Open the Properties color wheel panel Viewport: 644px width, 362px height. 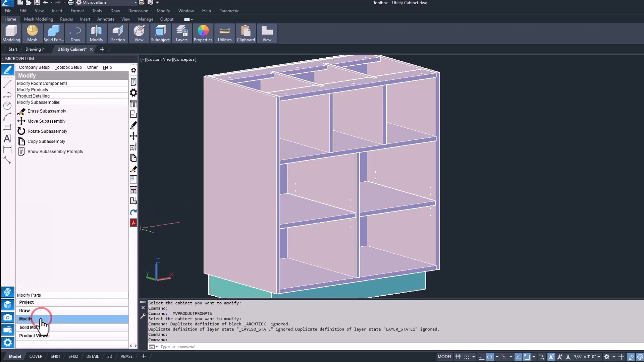pos(203,34)
